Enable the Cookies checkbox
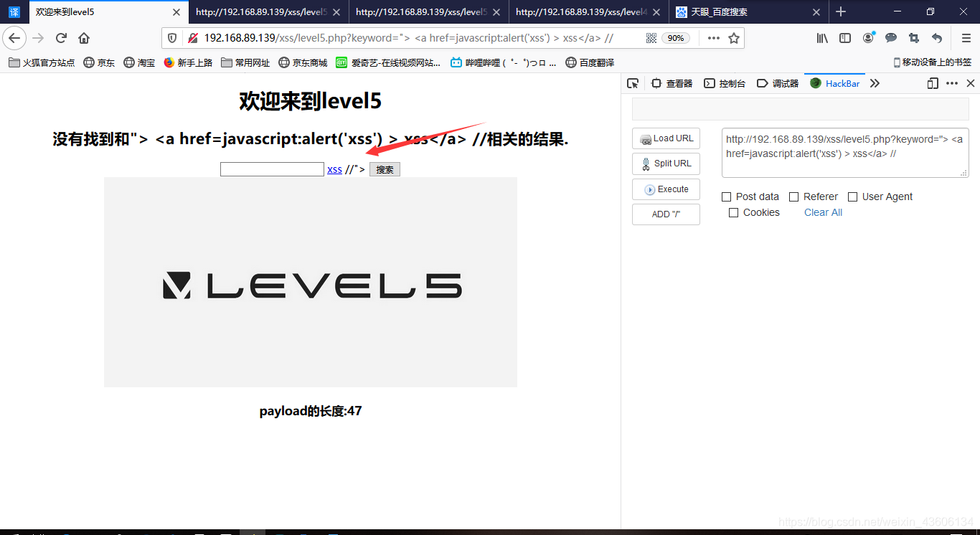The image size is (980, 535). point(734,212)
